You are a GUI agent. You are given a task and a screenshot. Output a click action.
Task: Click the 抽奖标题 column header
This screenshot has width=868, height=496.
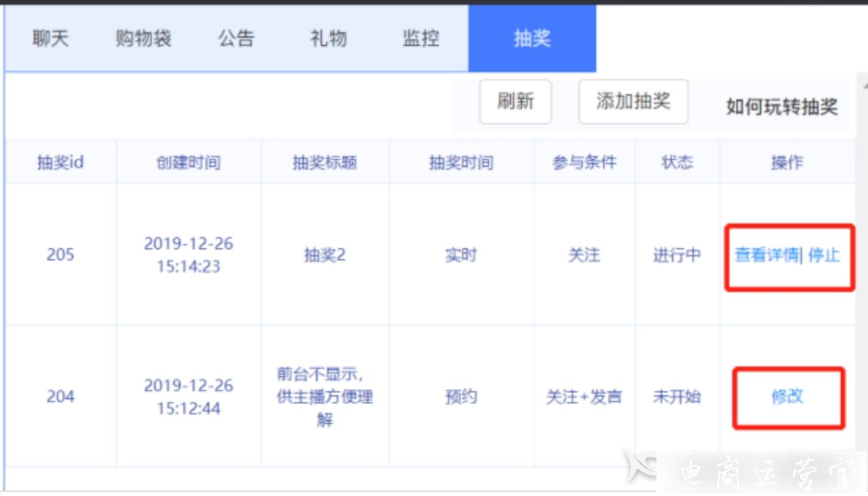click(325, 162)
